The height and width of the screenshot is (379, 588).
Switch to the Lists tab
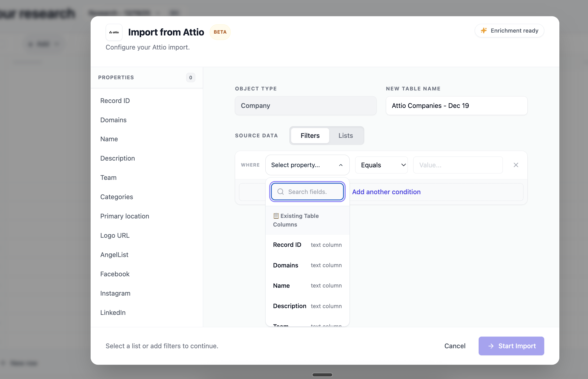(346, 136)
